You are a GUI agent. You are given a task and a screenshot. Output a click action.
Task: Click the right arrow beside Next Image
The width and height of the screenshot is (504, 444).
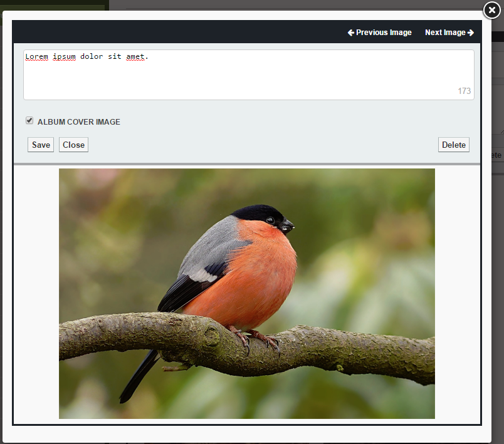coord(471,33)
